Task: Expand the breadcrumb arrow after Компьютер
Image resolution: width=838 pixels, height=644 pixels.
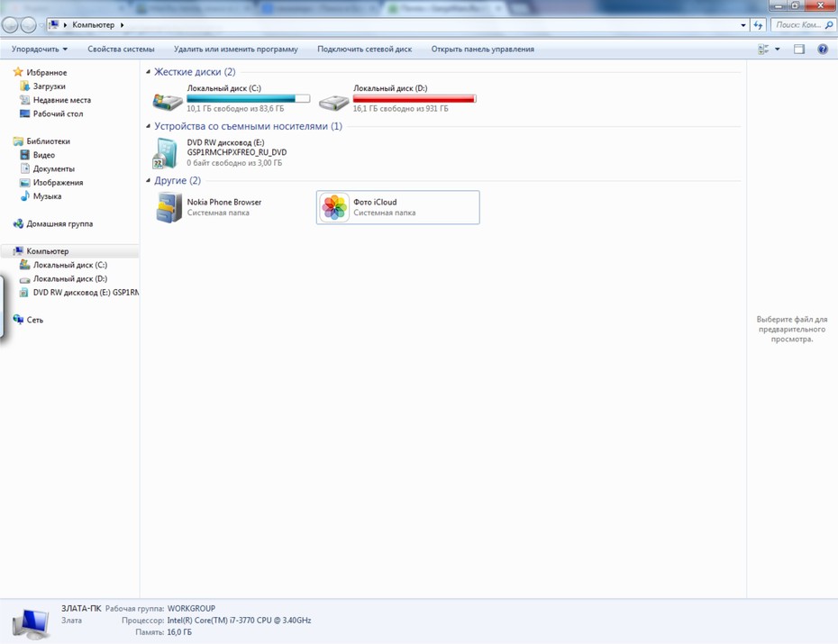Action: tap(122, 25)
